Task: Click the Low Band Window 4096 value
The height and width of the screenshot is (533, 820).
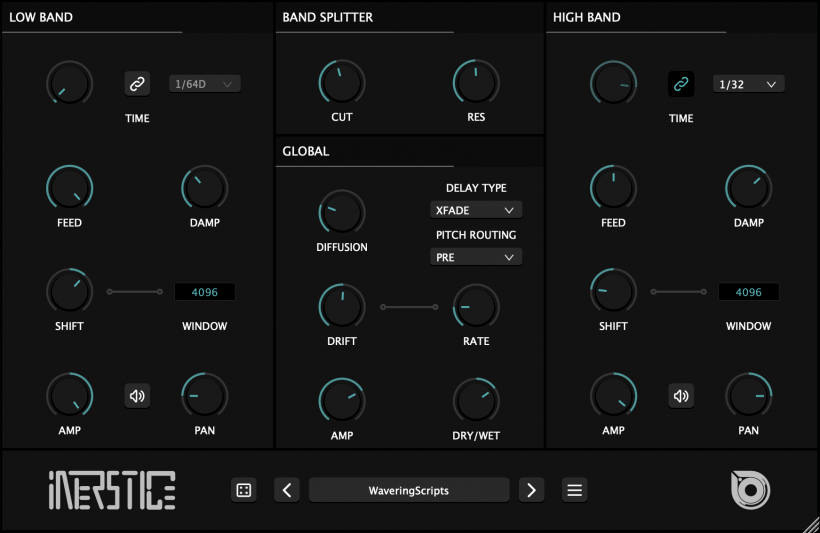Action: click(x=204, y=292)
